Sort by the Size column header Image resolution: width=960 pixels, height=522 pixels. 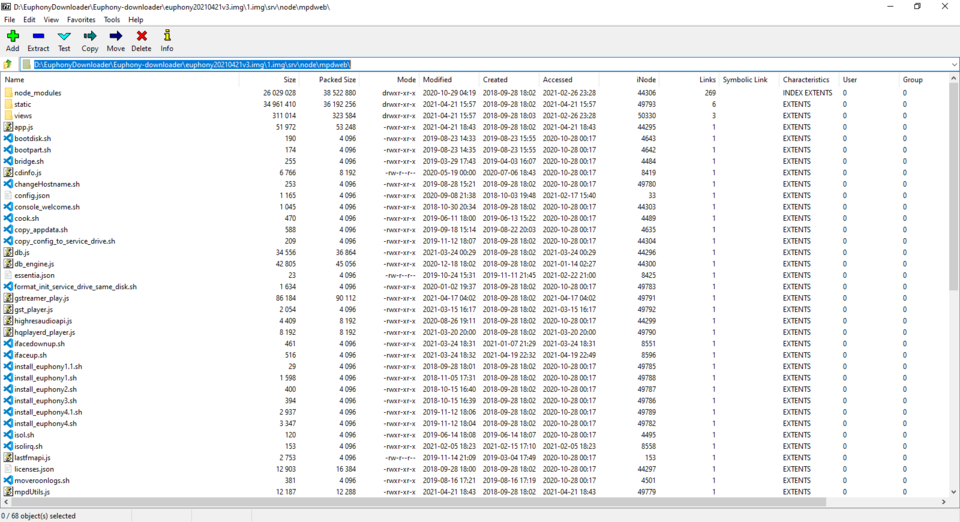(268, 80)
